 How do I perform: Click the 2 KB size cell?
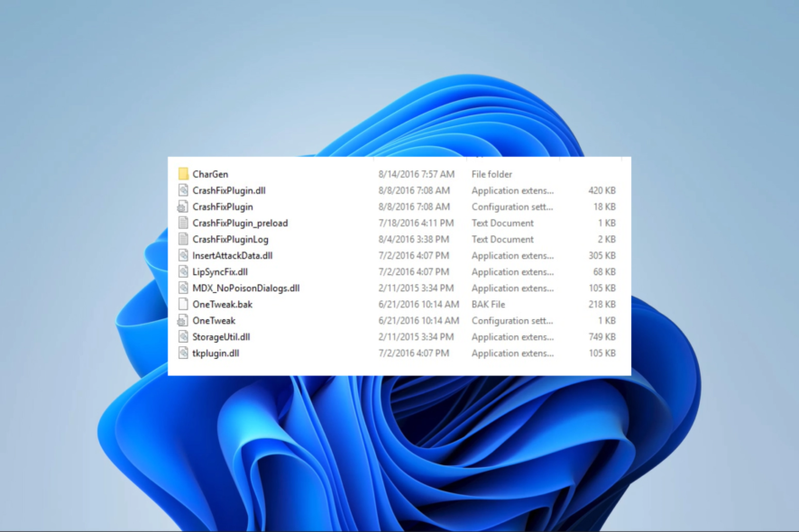[x=606, y=240]
